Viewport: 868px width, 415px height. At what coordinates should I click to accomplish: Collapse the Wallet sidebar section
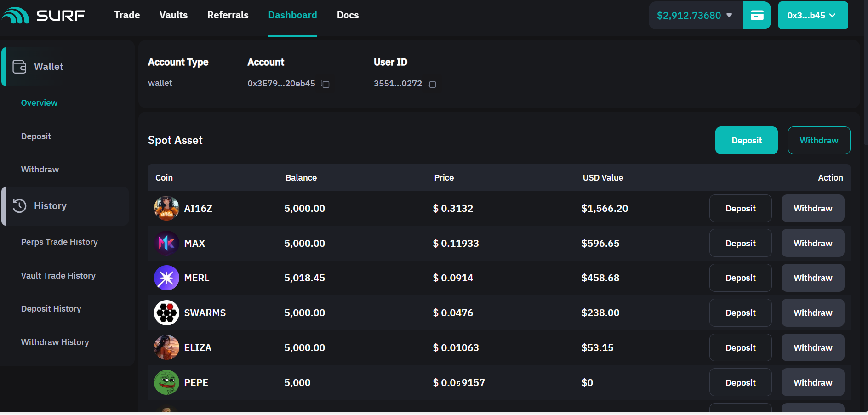click(x=48, y=67)
